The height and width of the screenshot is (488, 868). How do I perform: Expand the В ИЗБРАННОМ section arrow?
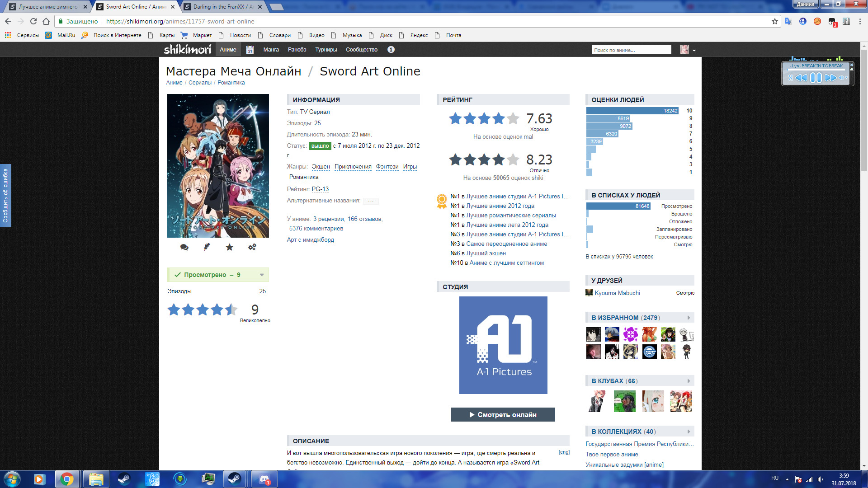(x=689, y=318)
